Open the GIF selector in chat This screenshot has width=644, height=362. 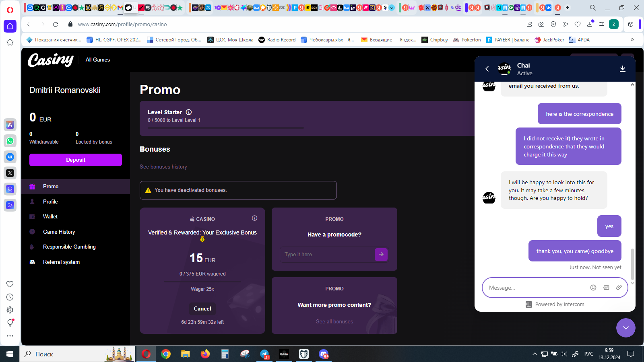(x=606, y=288)
